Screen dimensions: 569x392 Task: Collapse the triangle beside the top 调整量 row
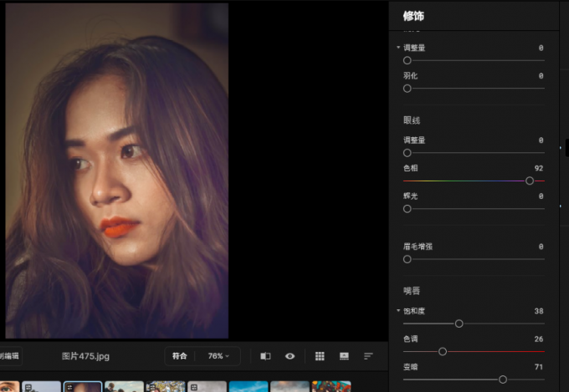pos(398,48)
